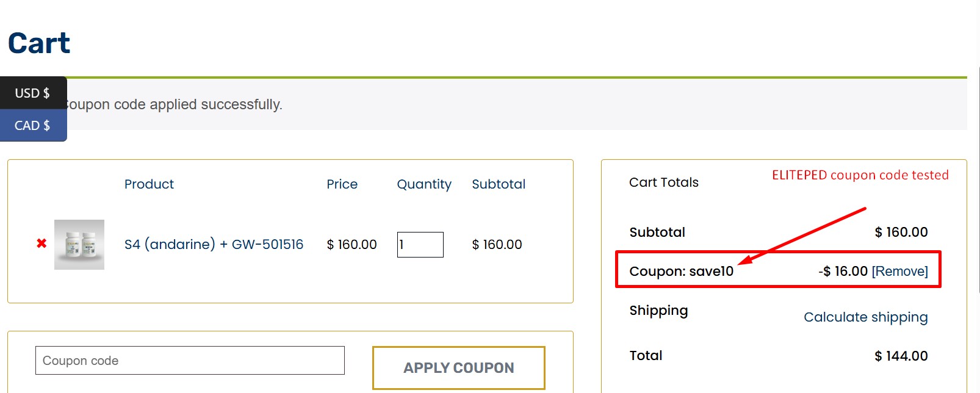Remove the S4 (andarine) product with the red X
Image resolution: width=980 pixels, height=393 pixels.
point(40,244)
